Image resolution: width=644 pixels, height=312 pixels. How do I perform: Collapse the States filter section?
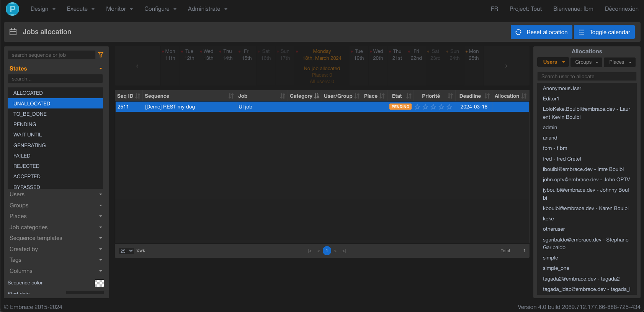pos(56,69)
